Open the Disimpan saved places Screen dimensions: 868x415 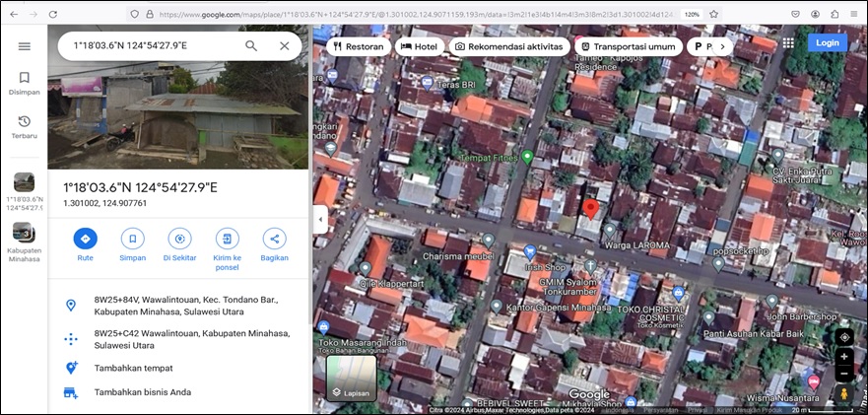coord(24,83)
